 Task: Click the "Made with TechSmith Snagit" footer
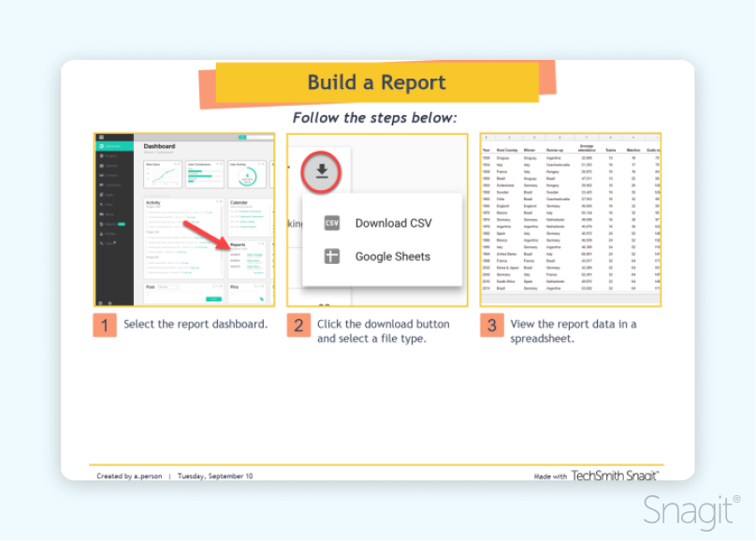click(596, 475)
